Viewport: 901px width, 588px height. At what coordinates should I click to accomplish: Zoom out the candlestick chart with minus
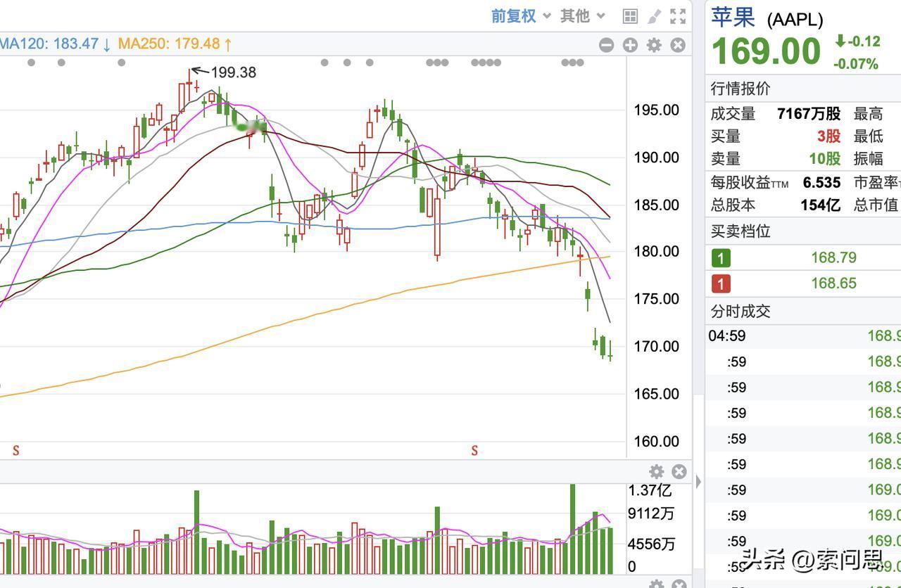(x=606, y=45)
